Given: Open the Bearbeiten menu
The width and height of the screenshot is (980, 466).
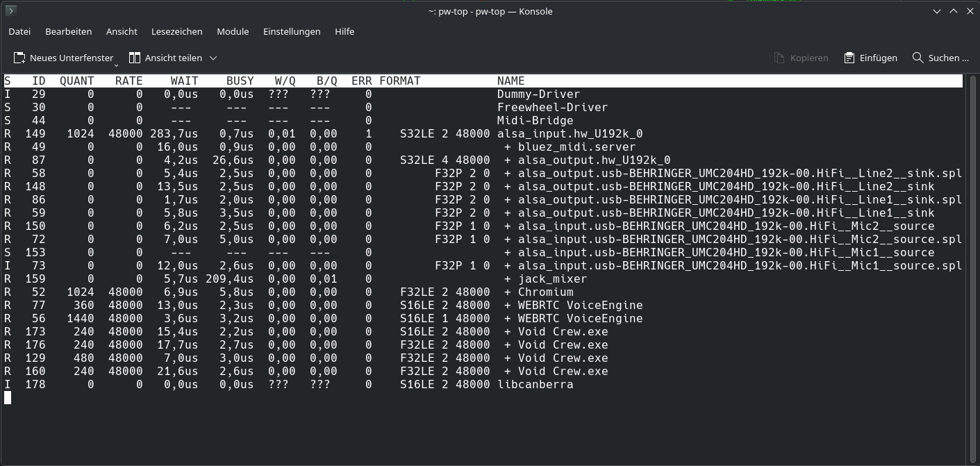Looking at the screenshot, I should coord(69,31).
